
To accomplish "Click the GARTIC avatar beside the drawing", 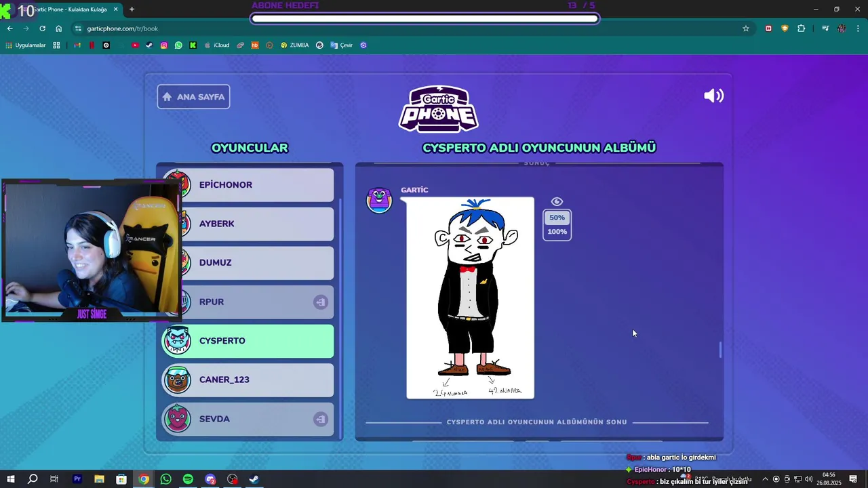I will pyautogui.click(x=379, y=200).
